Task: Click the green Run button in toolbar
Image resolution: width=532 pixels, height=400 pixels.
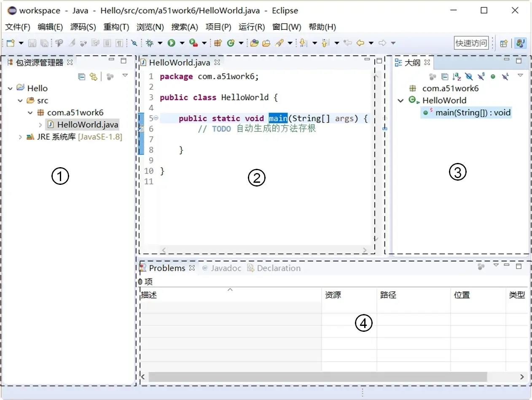Action: 171,43
